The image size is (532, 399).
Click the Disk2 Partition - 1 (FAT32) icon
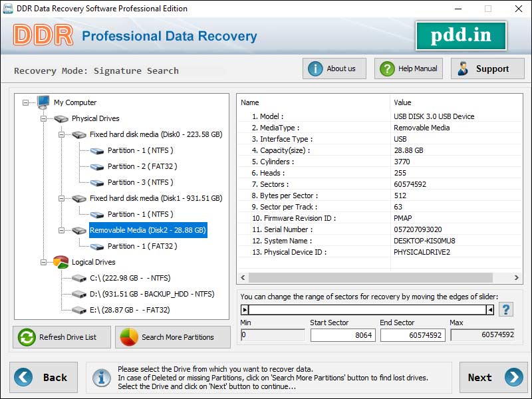point(97,246)
